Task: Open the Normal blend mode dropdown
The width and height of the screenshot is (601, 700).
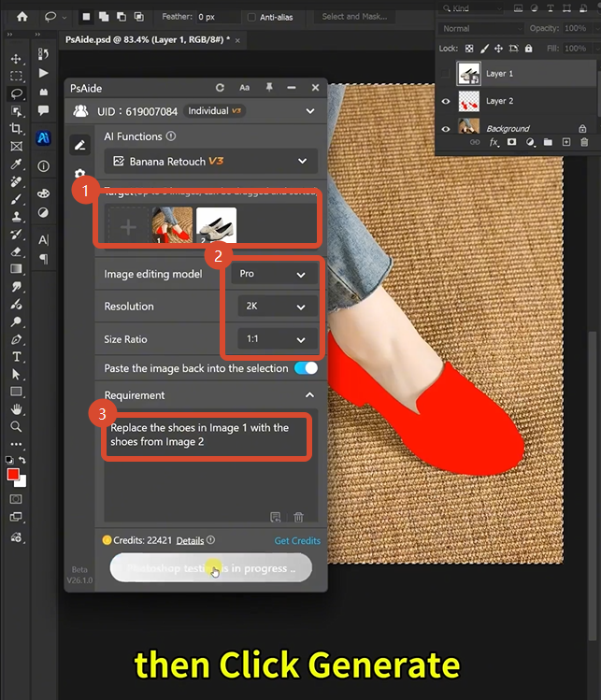Action: pyautogui.click(x=480, y=29)
